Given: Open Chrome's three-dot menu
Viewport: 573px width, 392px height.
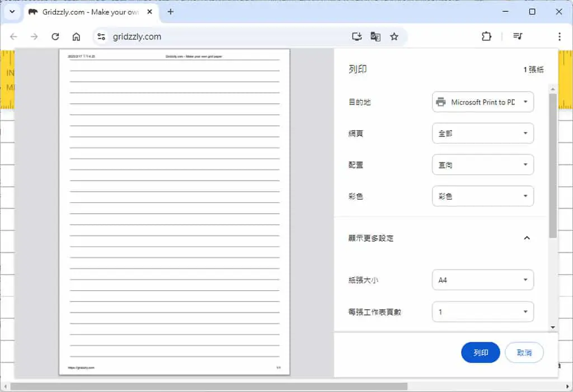Looking at the screenshot, I should [560, 36].
